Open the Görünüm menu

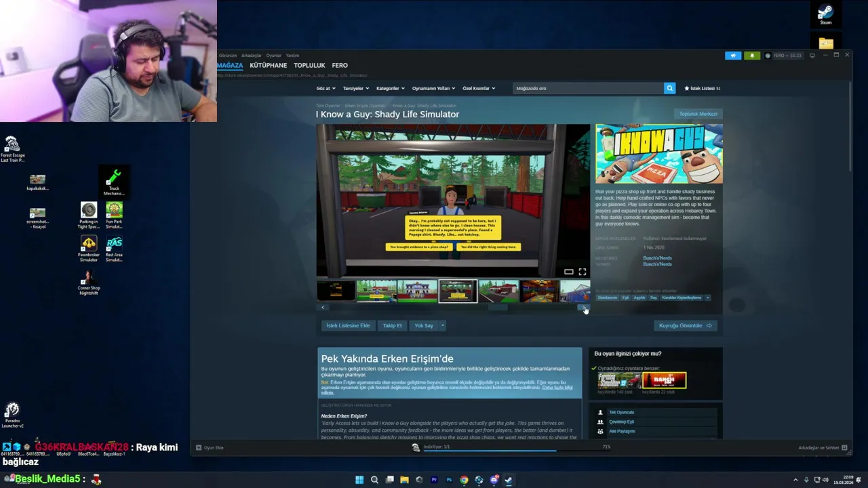click(x=228, y=56)
